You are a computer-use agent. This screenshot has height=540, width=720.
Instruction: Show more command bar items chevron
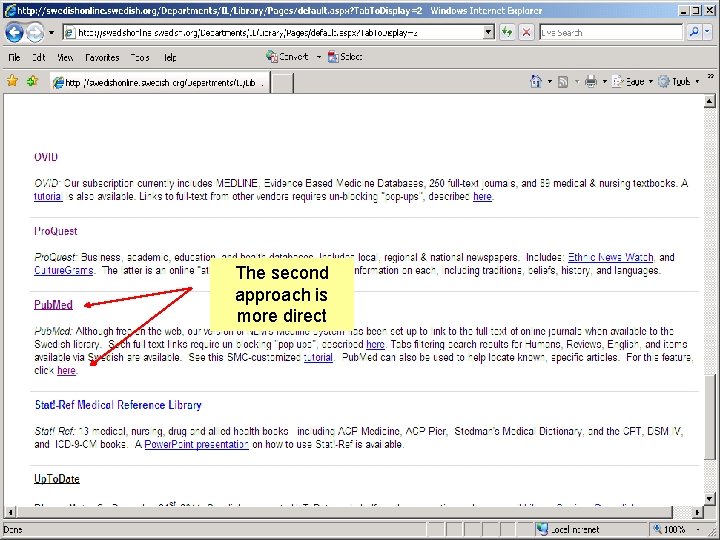click(x=710, y=77)
